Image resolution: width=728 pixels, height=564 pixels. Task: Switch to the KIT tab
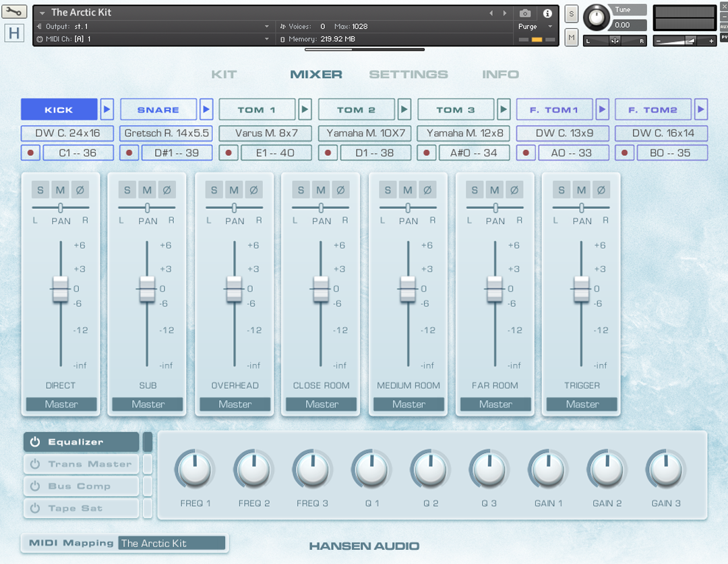(x=224, y=74)
